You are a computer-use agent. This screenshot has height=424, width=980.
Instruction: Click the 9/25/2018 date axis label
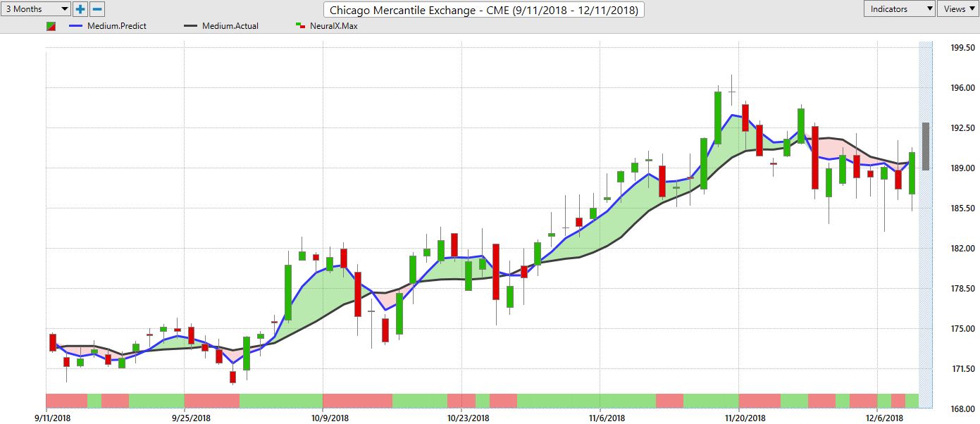click(x=191, y=418)
